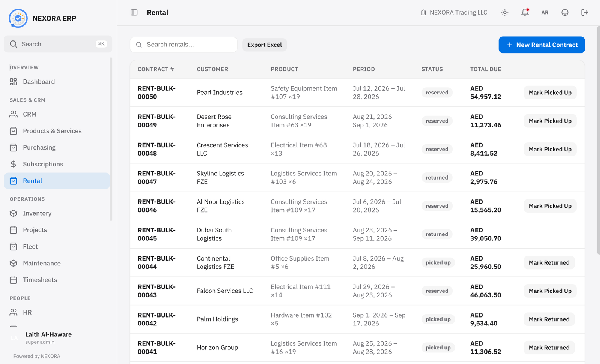Click the returned status badge for RENT-BULK-00045

pos(437,234)
